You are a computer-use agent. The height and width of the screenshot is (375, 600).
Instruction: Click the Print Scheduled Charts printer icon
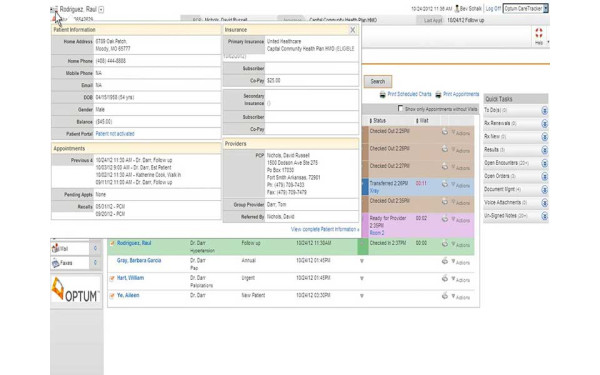[x=382, y=95]
